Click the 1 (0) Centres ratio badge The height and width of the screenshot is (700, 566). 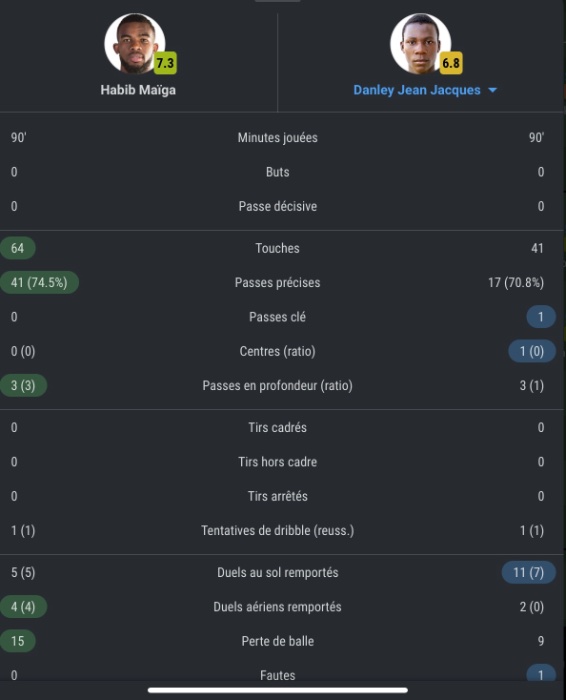[x=532, y=351]
